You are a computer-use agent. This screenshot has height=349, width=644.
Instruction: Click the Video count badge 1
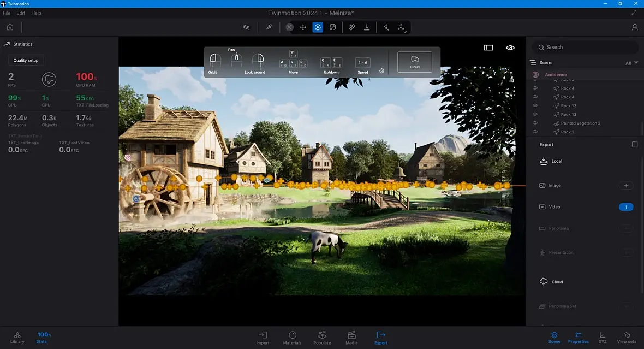626,207
